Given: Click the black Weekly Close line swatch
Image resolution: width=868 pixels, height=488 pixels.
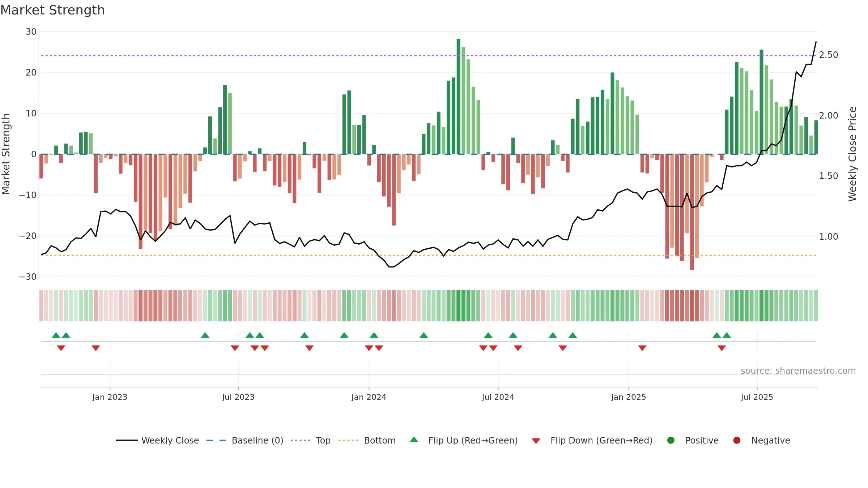Looking at the screenshot, I should 127,440.
